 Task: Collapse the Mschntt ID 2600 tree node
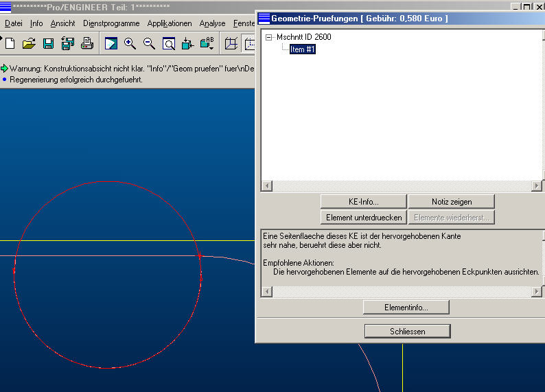coord(268,37)
